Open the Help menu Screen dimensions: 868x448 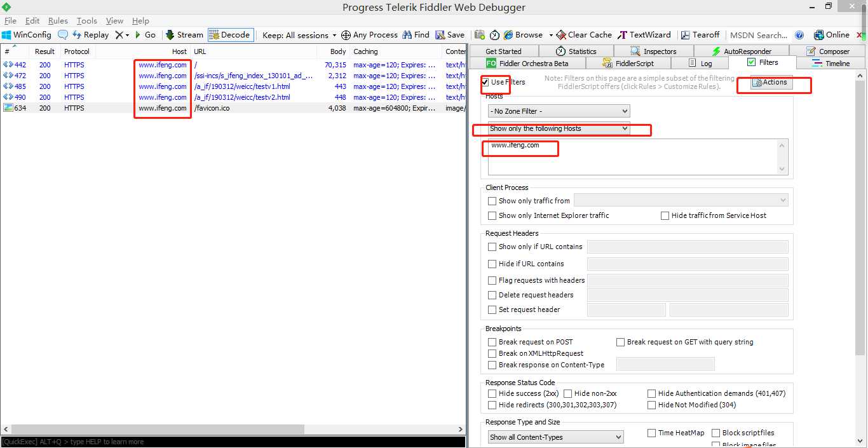pos(140,21)
